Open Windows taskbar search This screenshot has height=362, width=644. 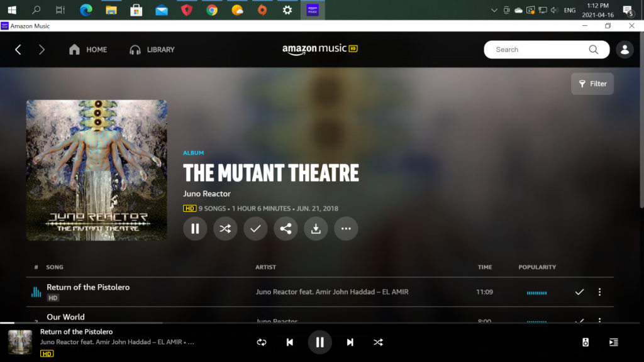pyautogui.click(x=36, y=10)
